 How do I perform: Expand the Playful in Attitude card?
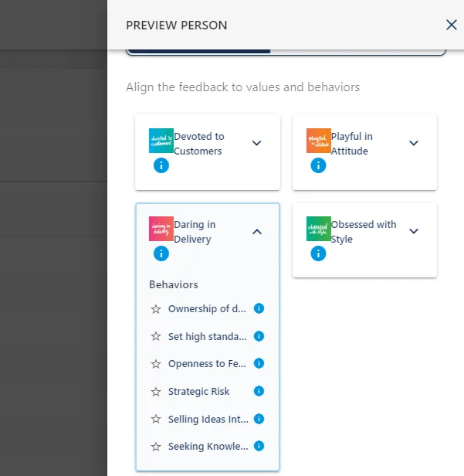click(414, 143)
